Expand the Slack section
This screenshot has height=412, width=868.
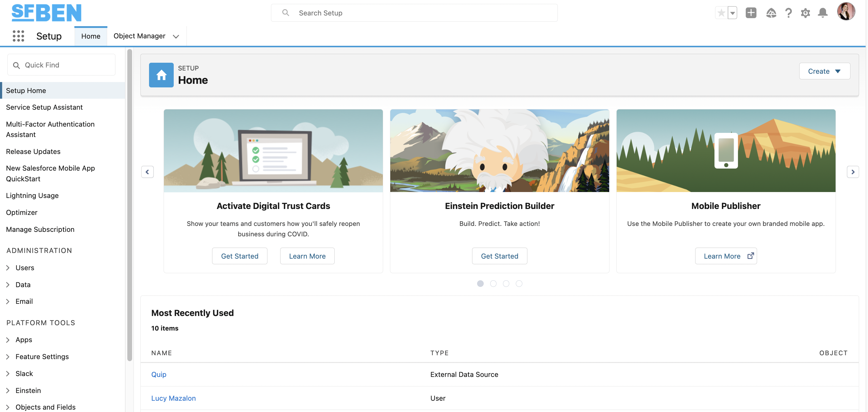point(8,373)
